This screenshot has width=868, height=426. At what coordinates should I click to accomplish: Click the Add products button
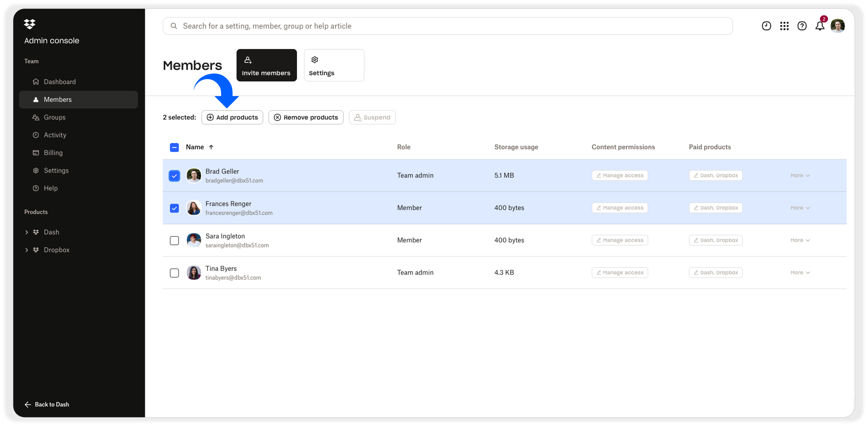pyautogui.click(x=232, y=117)
